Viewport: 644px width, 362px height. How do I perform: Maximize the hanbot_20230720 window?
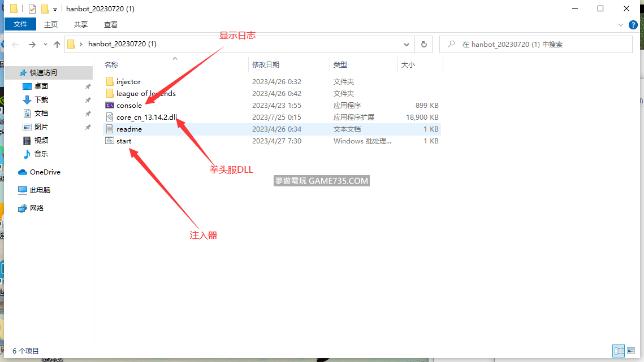600,8
